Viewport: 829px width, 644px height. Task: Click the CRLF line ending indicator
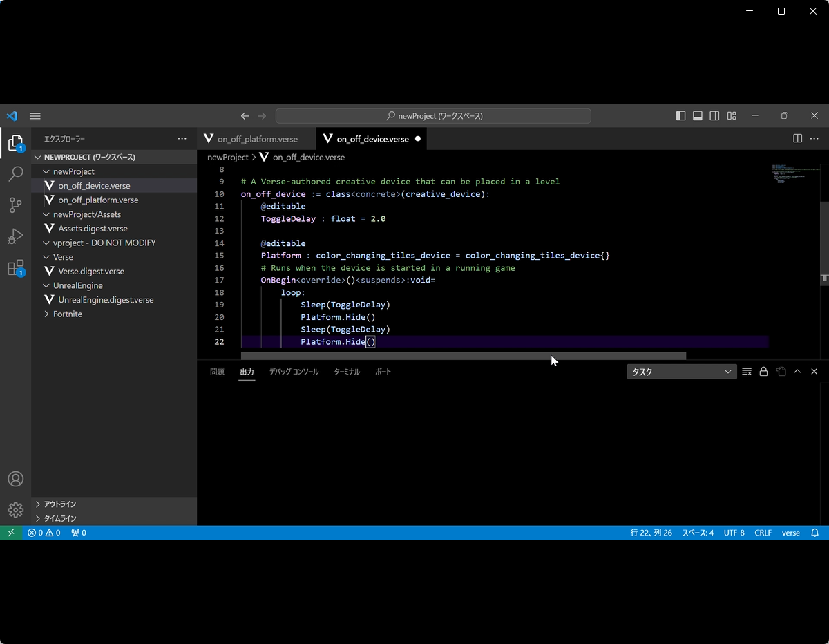tap(763, 533)
